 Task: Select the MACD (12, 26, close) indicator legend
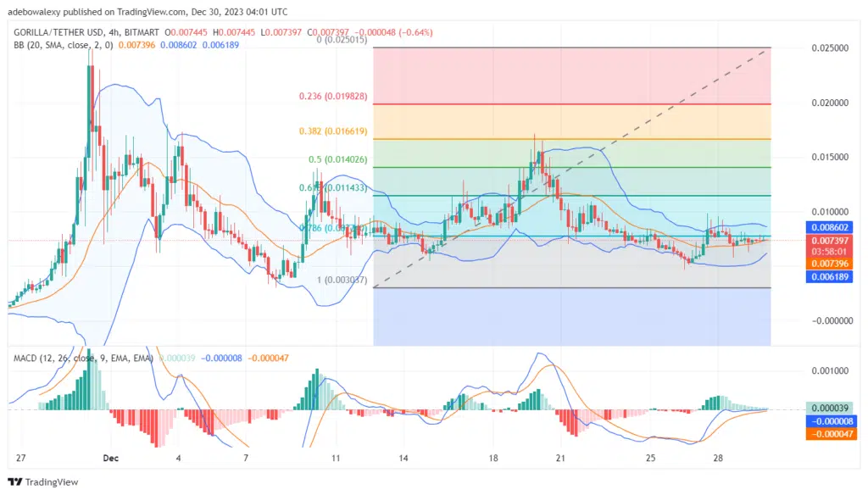pyautogui.click(x=82, y=359)
